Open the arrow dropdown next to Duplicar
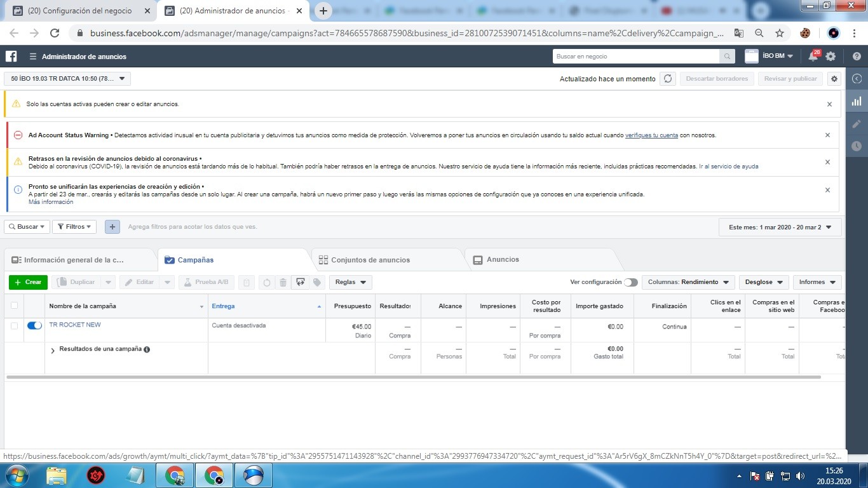 click(x=108, y=282)
